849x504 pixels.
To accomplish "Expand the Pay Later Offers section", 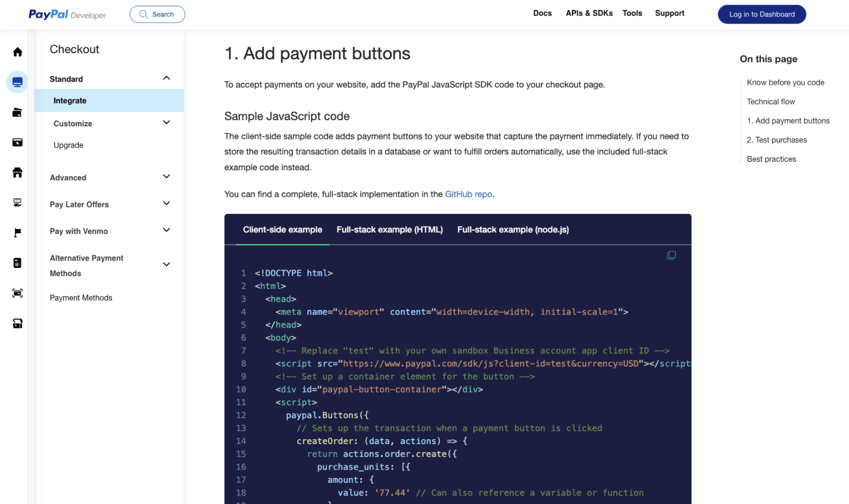I will click(166, 204).
